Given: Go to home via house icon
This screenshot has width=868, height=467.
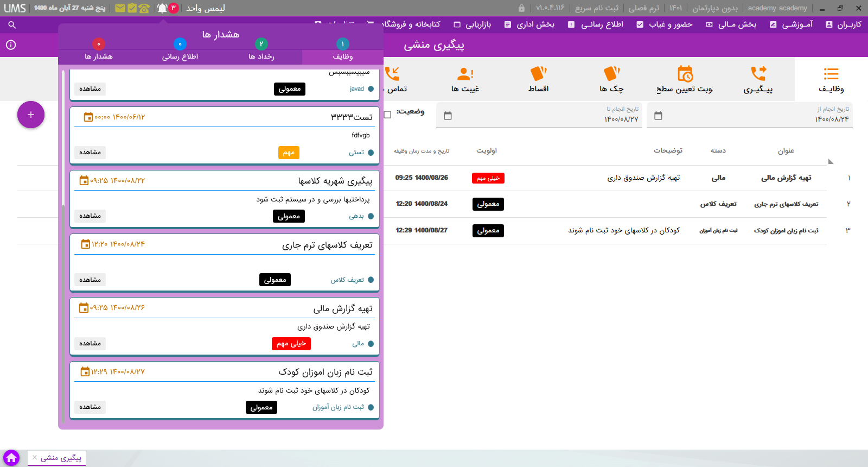Looking at the screenshot, I should [11, 458].
